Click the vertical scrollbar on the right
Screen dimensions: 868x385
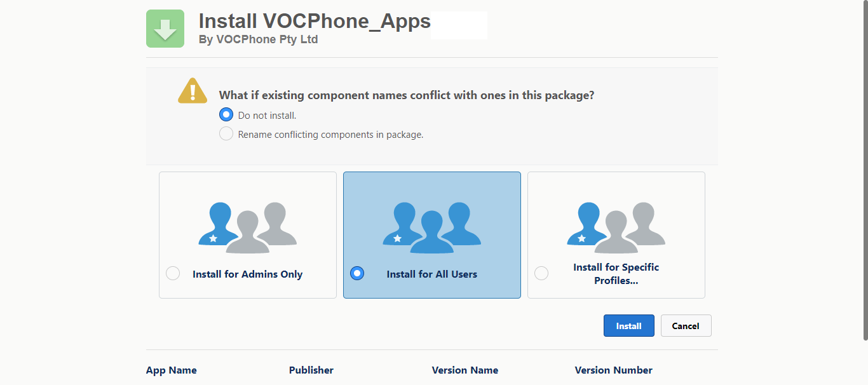864,172
